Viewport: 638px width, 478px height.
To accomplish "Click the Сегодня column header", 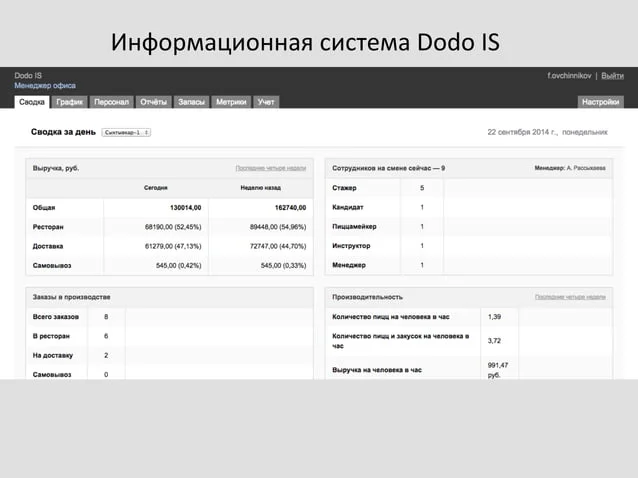I will tap(156, 188).
